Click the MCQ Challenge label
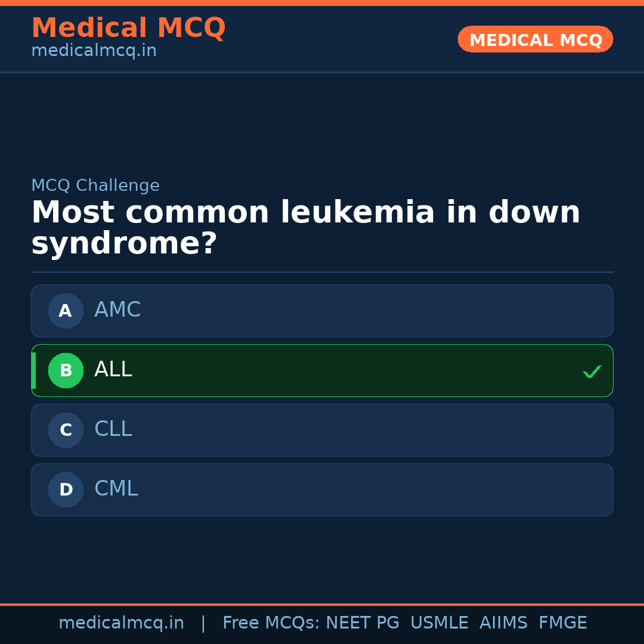644x644 pixels. tap(95, 185)
